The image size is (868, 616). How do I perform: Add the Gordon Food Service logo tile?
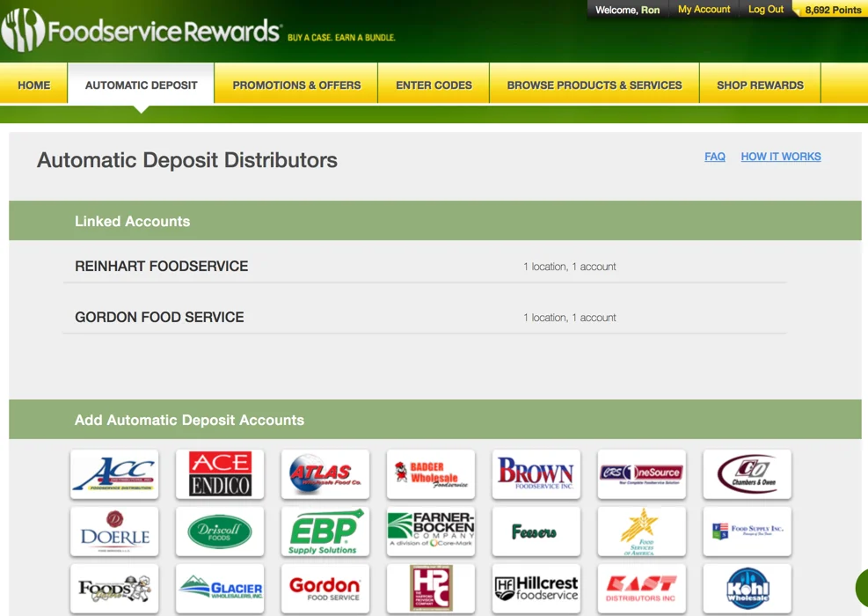tap(325, 589)
